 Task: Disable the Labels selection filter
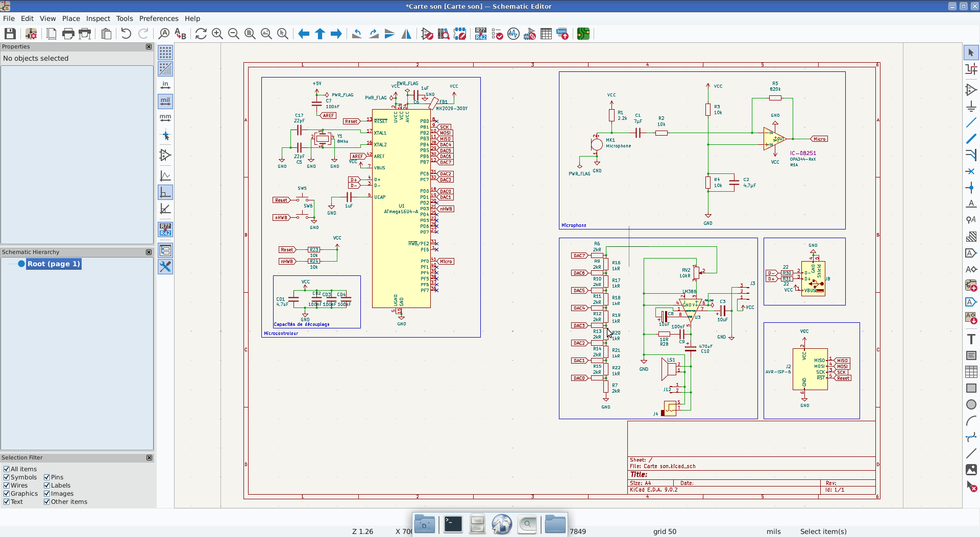click(47, 485)
